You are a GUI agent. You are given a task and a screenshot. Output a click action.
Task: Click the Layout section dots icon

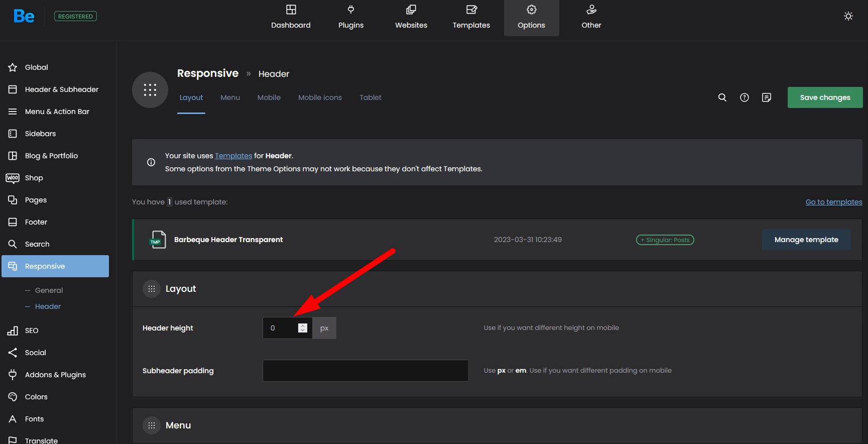(x=152, y=289)
